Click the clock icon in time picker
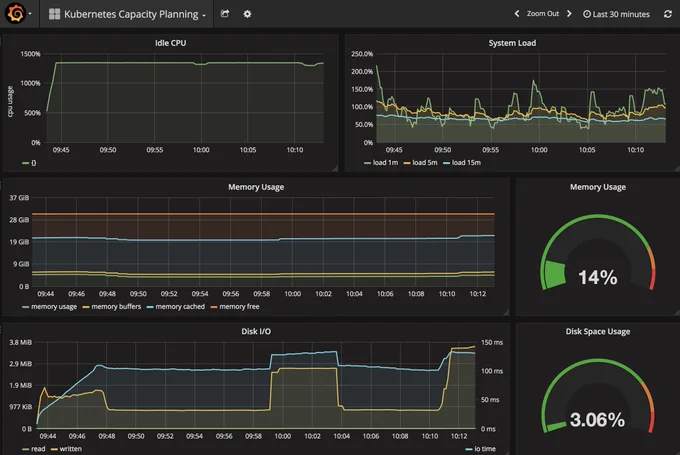 click(587, 14)
